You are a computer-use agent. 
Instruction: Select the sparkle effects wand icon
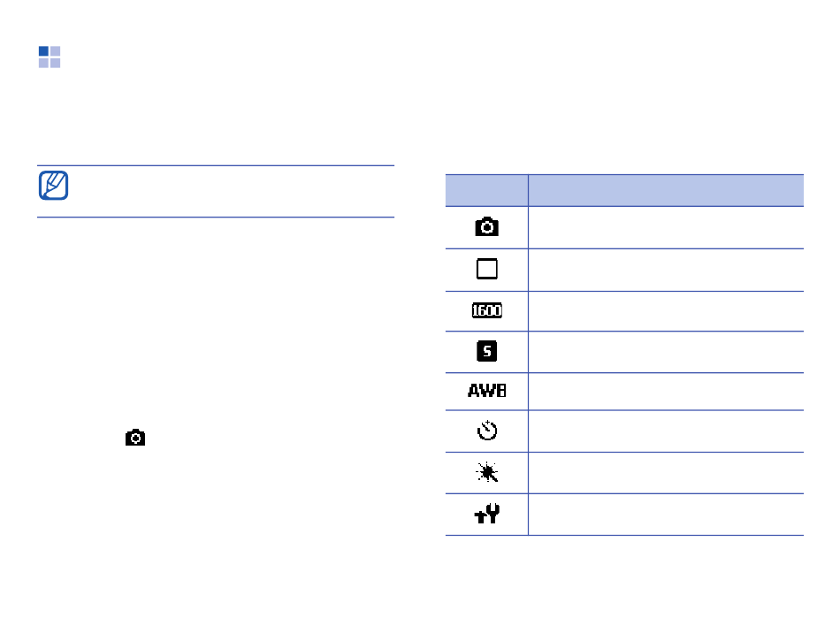click(487, 472)
